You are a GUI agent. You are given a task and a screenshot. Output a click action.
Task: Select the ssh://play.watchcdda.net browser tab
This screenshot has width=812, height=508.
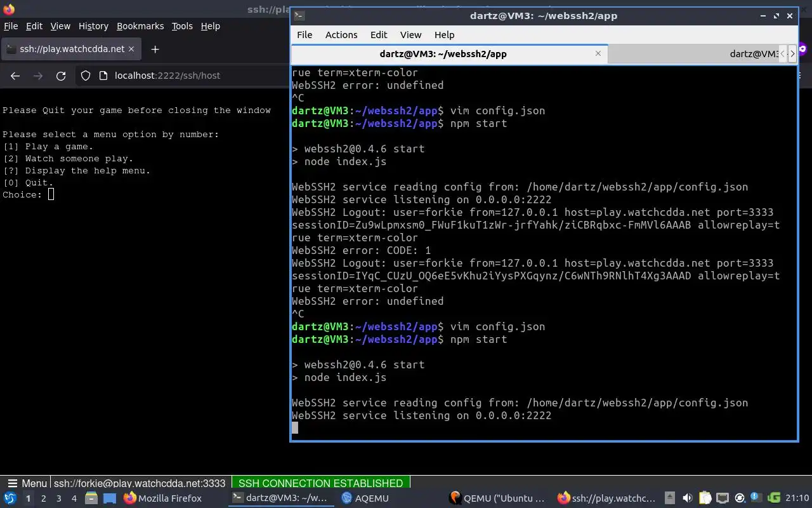[70, 49]
